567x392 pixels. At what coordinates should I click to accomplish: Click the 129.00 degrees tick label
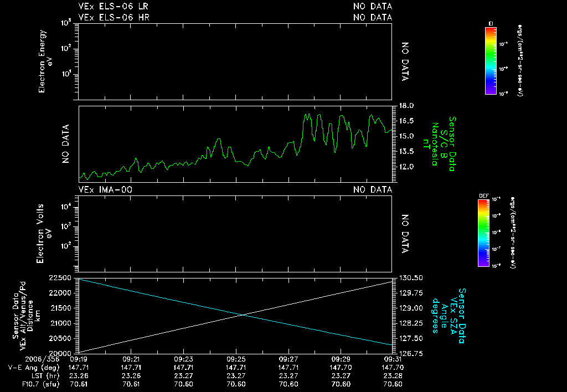point(411,308)
